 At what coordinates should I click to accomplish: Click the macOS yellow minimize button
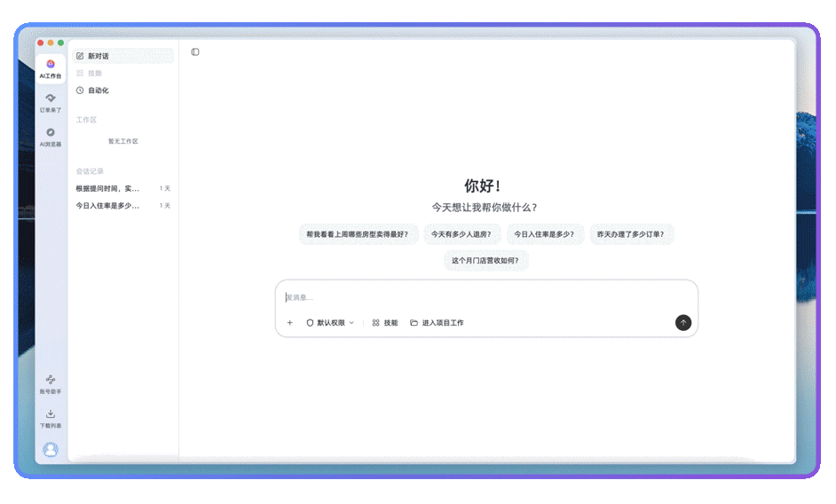coord(51,43)
